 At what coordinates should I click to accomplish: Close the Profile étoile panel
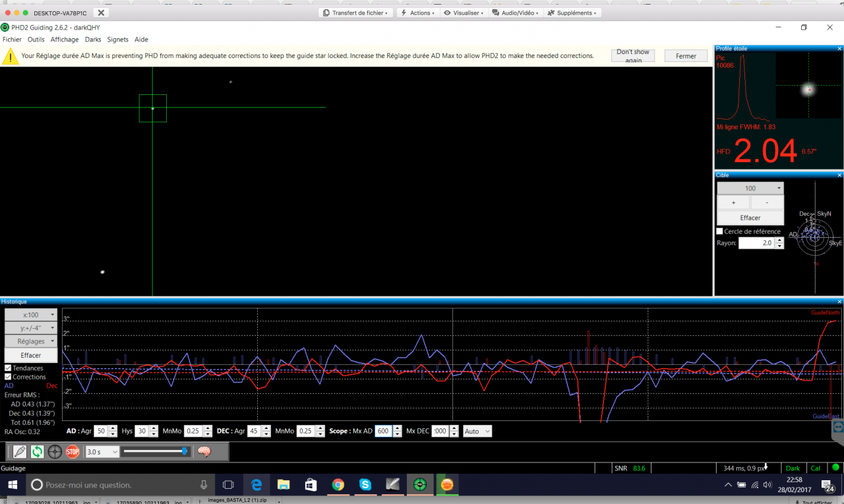(839, 48)
